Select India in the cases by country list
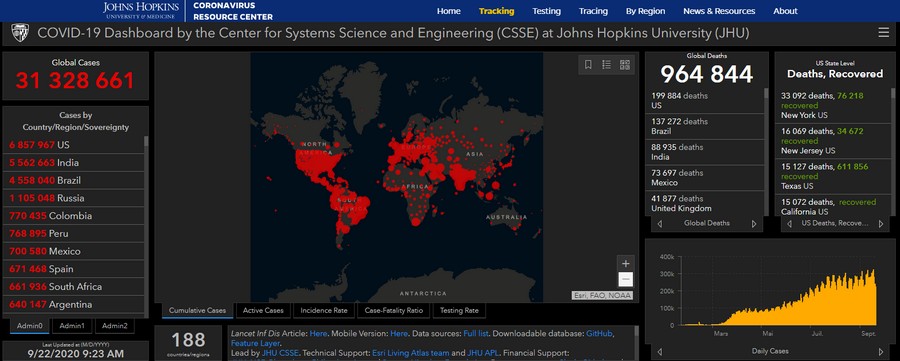900x361 pixels. [73, 163]
